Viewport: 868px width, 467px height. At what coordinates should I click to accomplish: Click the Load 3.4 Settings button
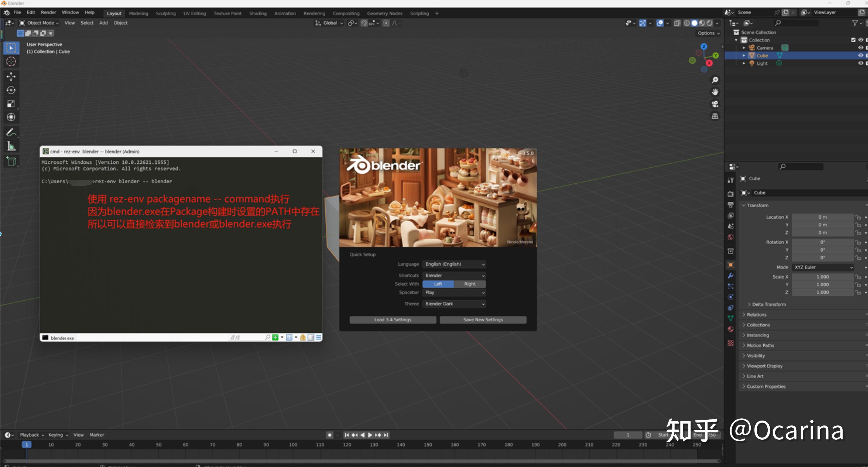[392, 319]
